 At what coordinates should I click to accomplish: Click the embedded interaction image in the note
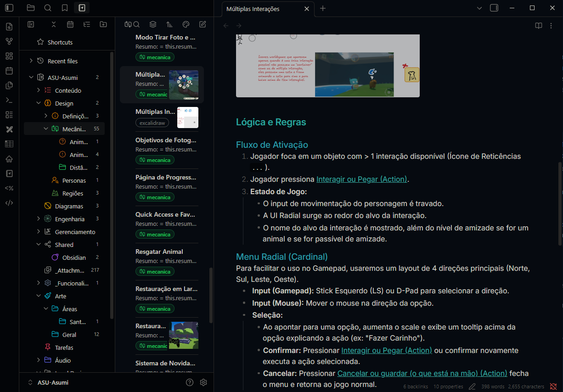[x=328, y=65]
